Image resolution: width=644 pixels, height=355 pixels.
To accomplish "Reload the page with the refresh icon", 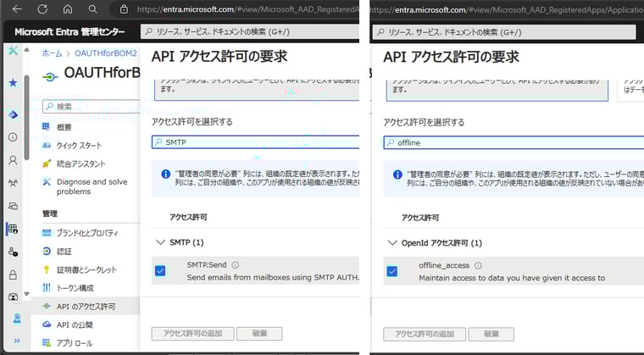I will coord(42,9).
